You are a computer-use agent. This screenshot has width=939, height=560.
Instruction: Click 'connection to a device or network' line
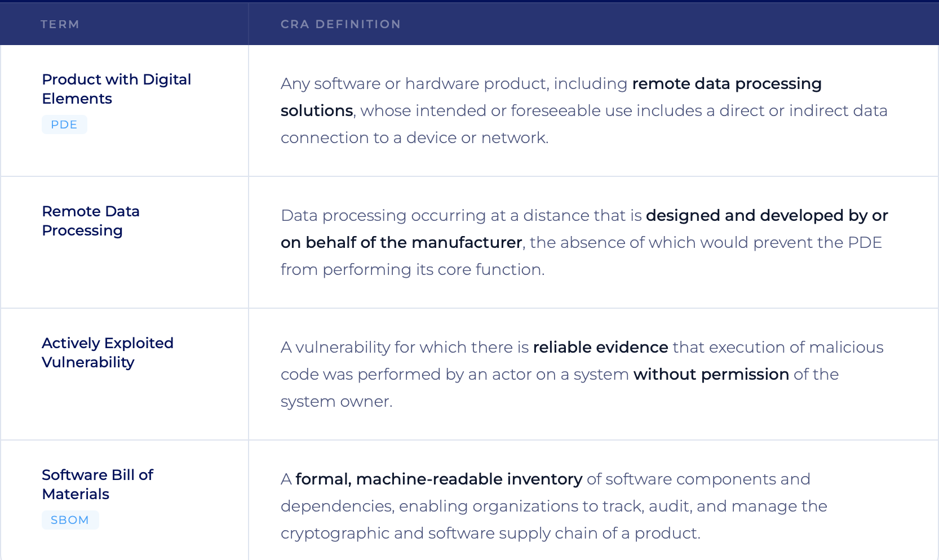[x=414, y=138]
